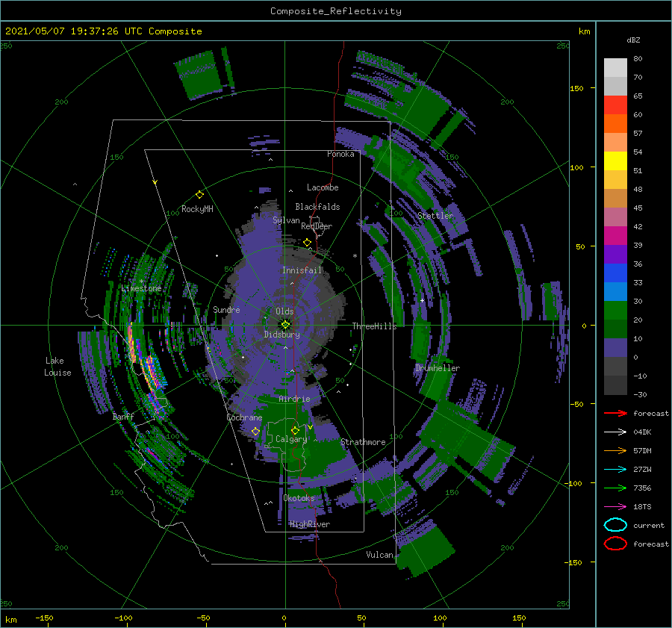Click the Strathmore town label
The width and height of the screenshot is (672, 628).
point(363,442)
